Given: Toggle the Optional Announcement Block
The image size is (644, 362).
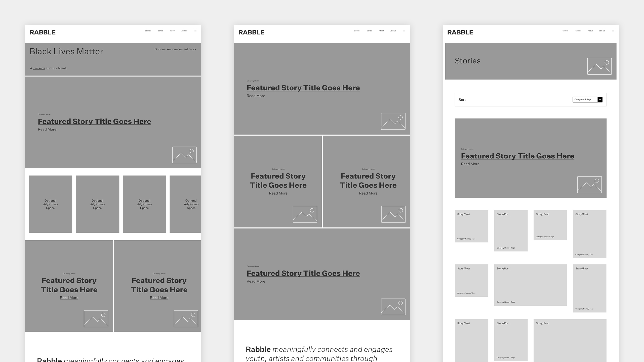Looking at the screenshot, I should click(x=175, y=49).
